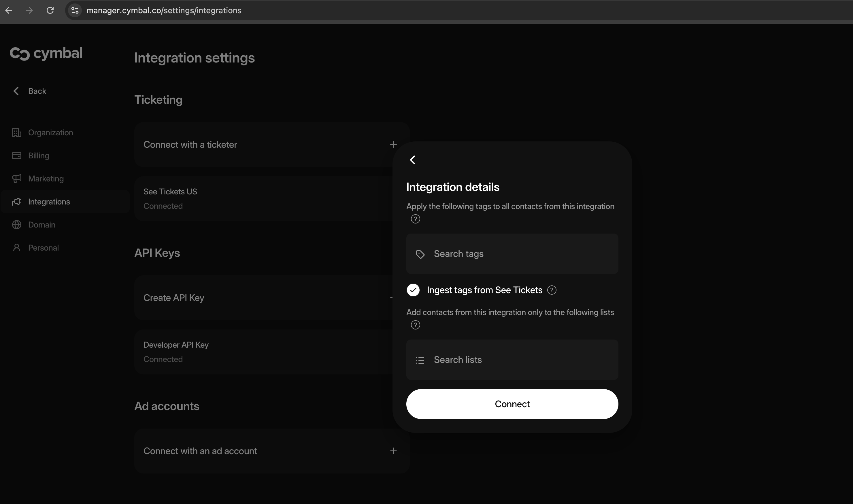The image size is (853, 504).
Task: Show help for apply tags description
Action: pos(415,219)
